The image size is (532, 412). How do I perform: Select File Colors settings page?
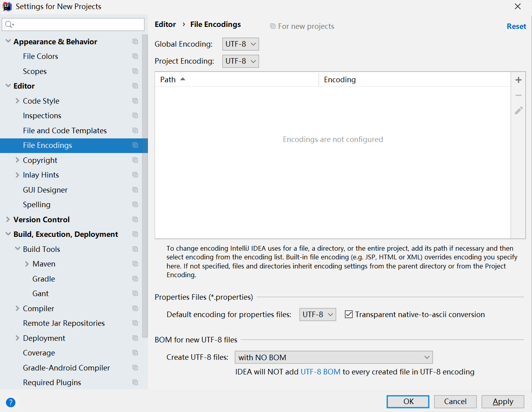pyautogui.click(x=40, y=56)
